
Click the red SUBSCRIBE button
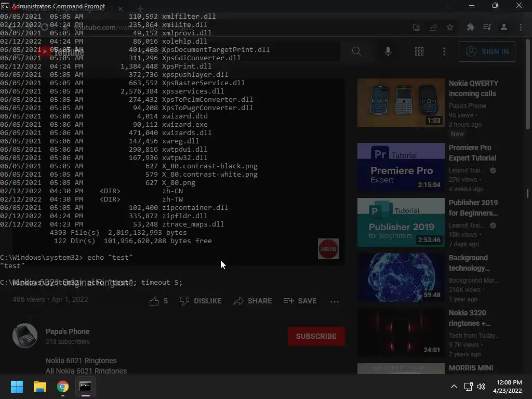(x=316, y=336)
